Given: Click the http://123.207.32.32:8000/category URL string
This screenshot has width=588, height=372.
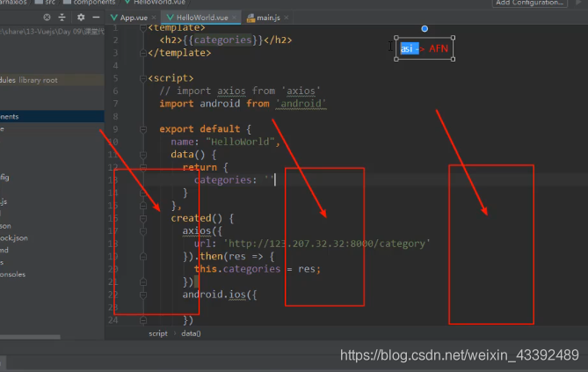Looking at the screenshot, I should (327, 244).
